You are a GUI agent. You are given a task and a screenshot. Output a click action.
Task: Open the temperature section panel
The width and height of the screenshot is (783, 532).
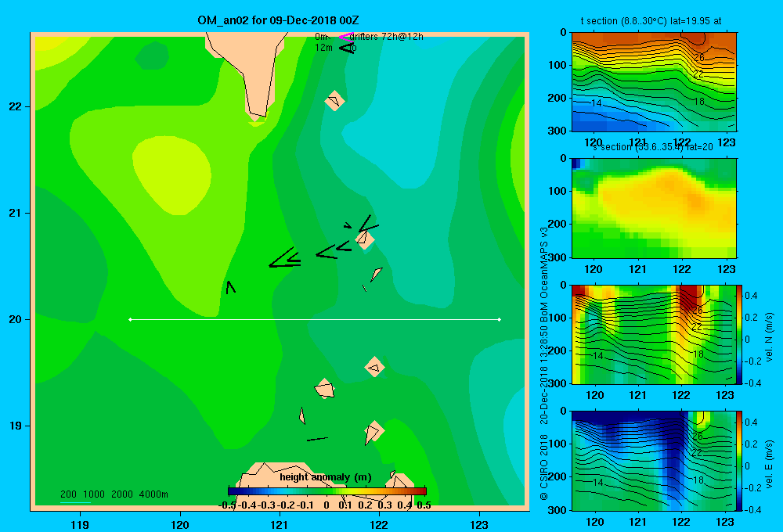654,81
